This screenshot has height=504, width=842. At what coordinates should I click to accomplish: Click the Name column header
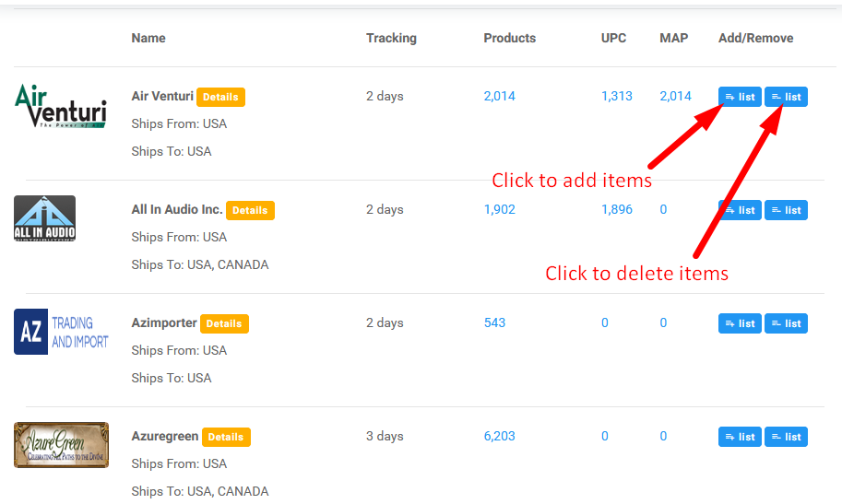point(148,38)
